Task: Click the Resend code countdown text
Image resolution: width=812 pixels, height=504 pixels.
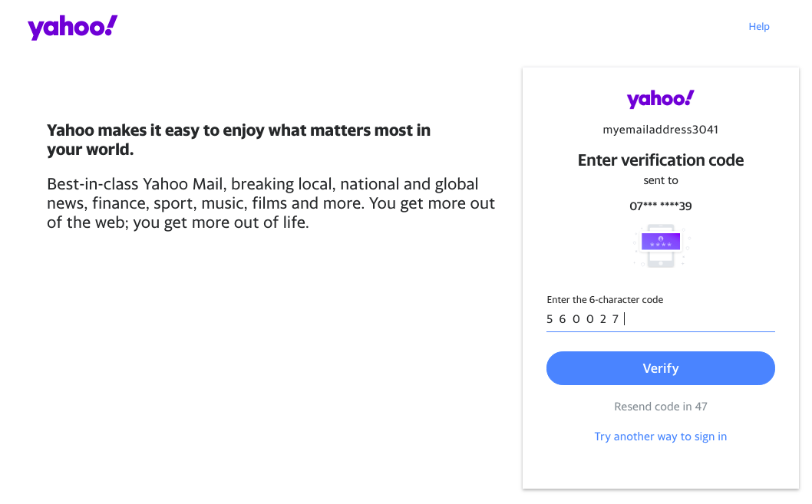Action: (660, 407)
